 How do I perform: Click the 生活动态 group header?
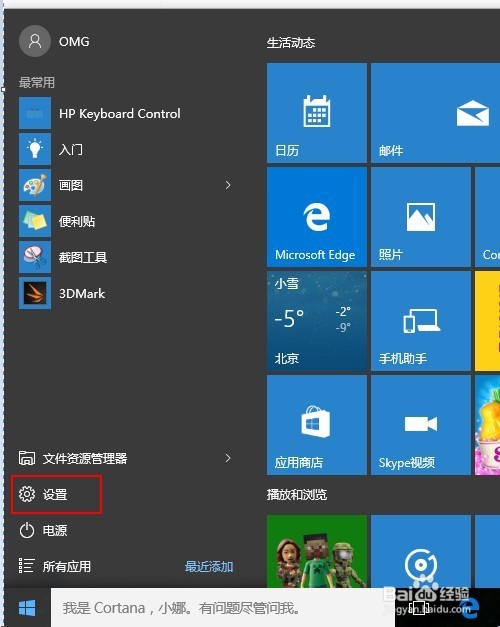coord(291,43)
